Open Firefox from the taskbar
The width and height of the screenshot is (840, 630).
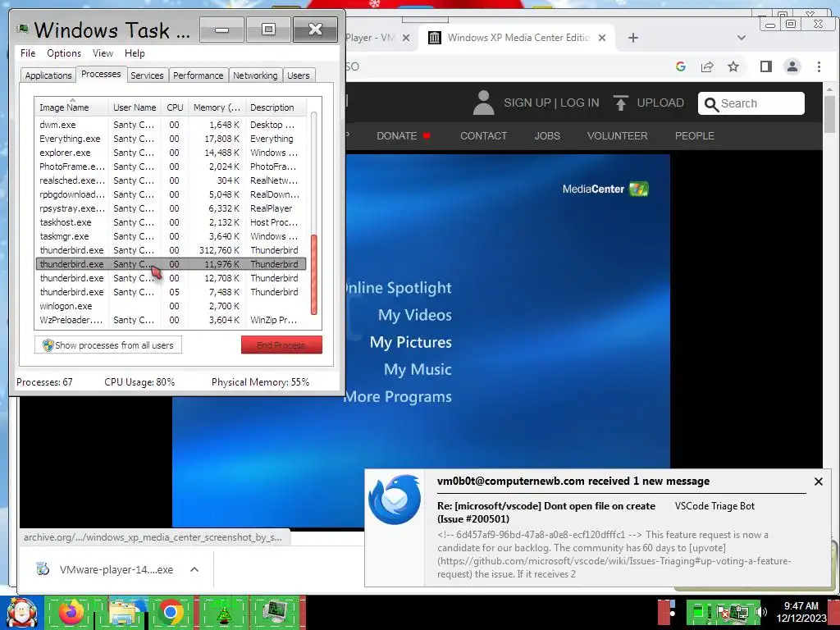click(x=71, y=612)
